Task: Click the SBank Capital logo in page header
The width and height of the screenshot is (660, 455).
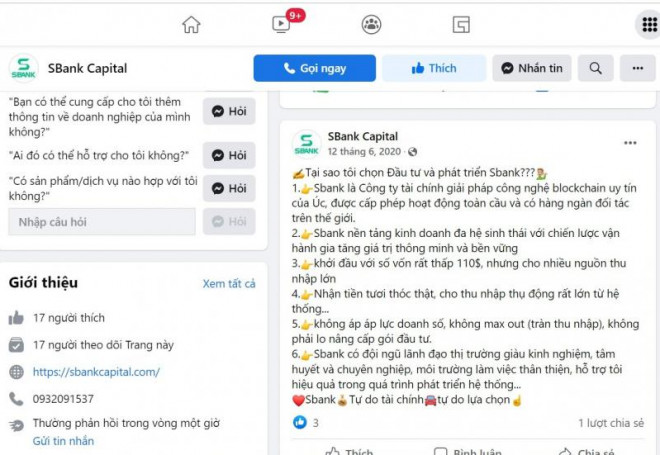Action: tap(24, 68)
